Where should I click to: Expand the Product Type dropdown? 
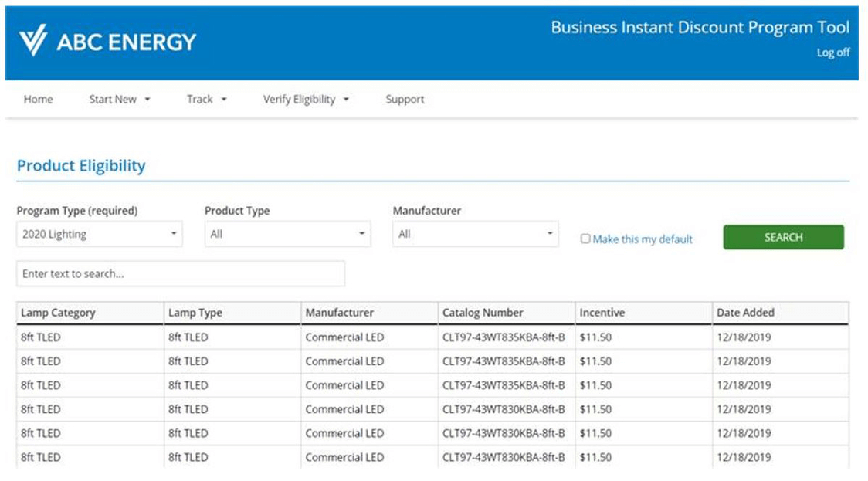pos(287,234)
